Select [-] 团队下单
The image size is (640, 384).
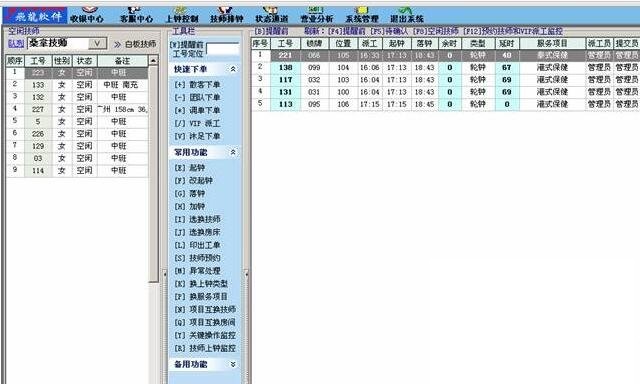pyautogui.click(x=197, y=98)
